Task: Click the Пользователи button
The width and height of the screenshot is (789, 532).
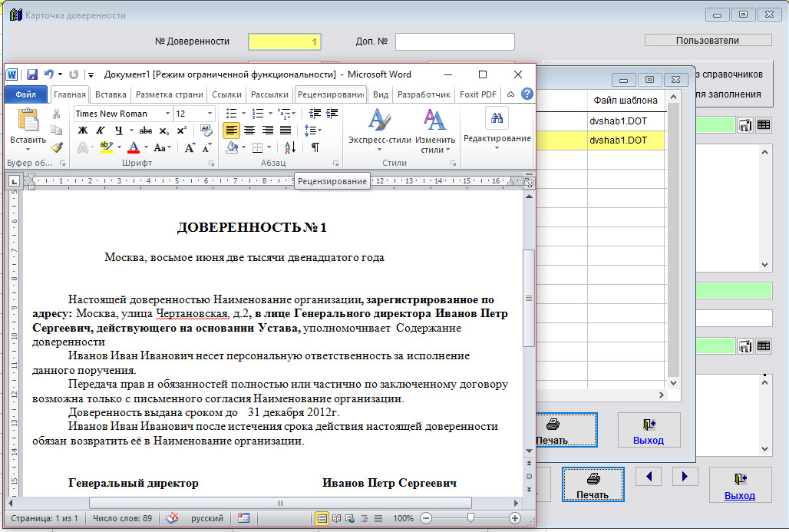Action: click(707, 40)
